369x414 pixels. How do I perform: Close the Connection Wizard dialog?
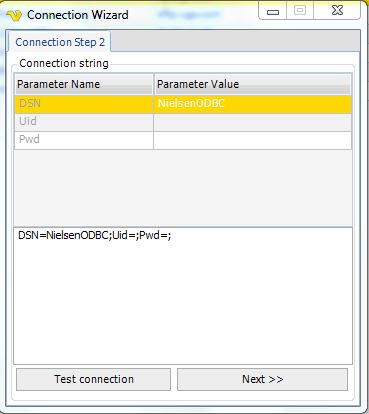(337, 11)
